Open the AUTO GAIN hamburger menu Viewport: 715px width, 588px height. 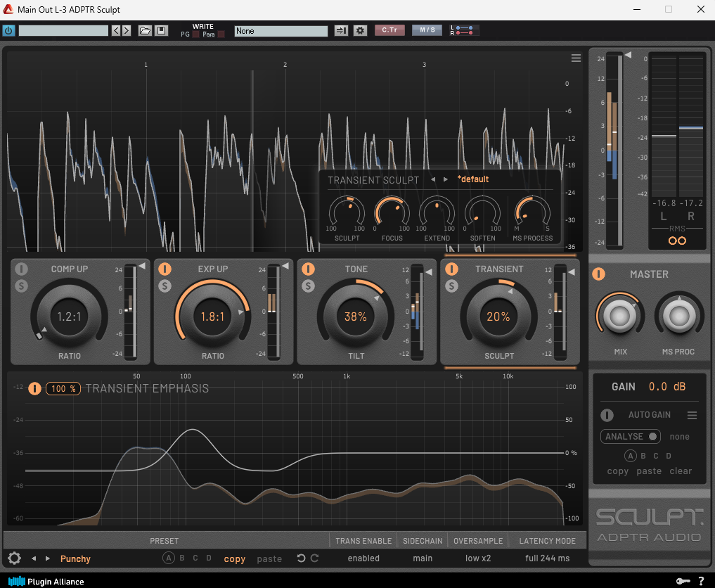coord(692,415)
